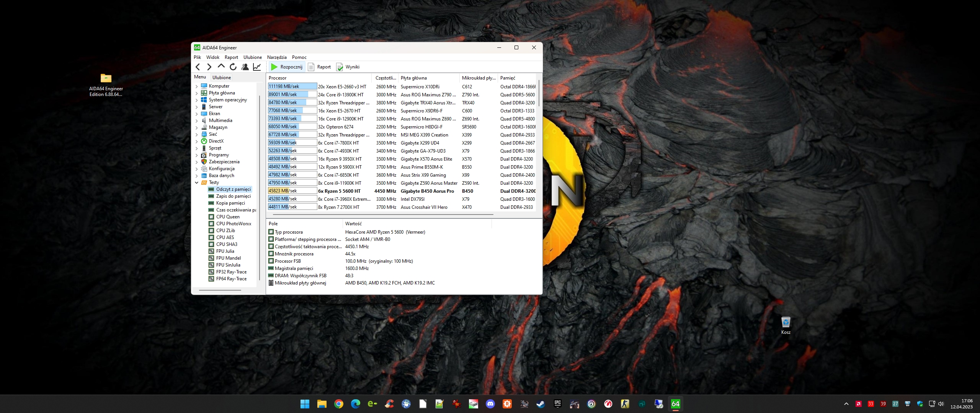Viewport: 980px width, 413px height.
Task: Open the Windows Start menu
Action: tap(305, 404)
